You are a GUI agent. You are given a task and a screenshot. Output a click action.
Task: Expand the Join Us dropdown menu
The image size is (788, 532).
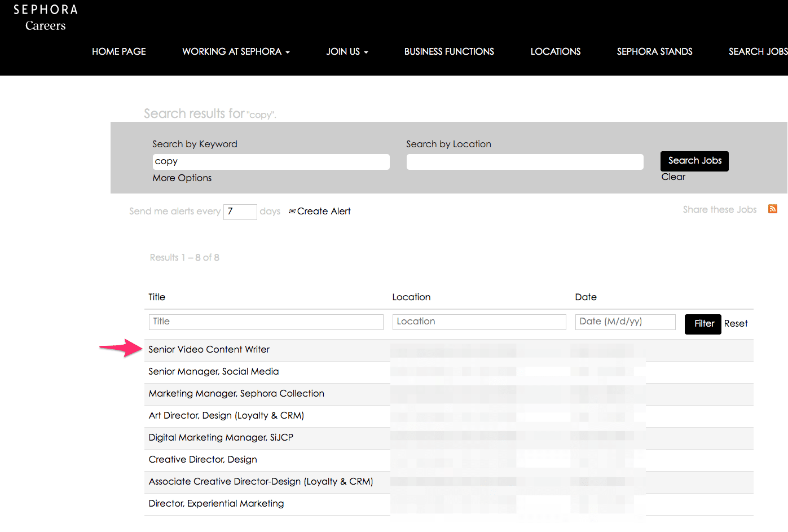347,52
